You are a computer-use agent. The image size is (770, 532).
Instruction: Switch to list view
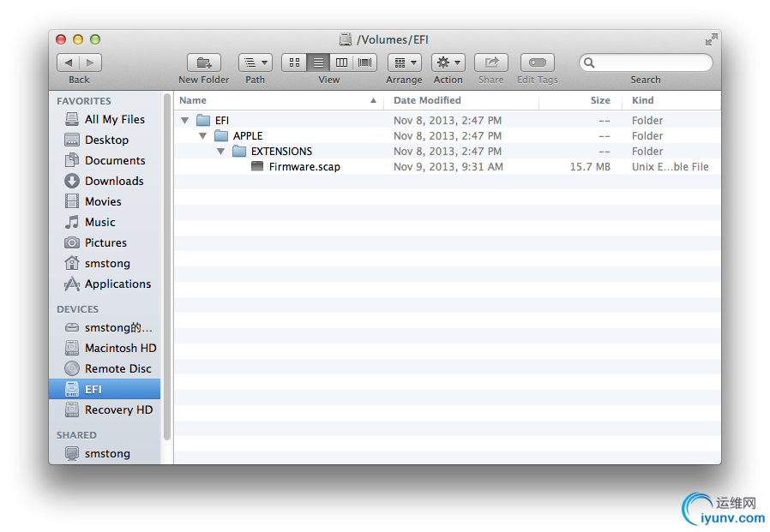[318, 63]
